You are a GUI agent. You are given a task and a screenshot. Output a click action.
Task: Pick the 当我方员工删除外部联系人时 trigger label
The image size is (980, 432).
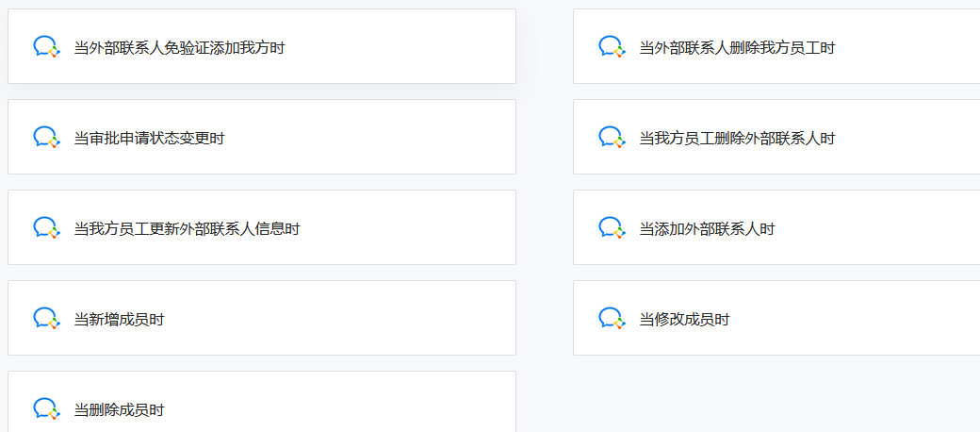[x=737, y=139]
